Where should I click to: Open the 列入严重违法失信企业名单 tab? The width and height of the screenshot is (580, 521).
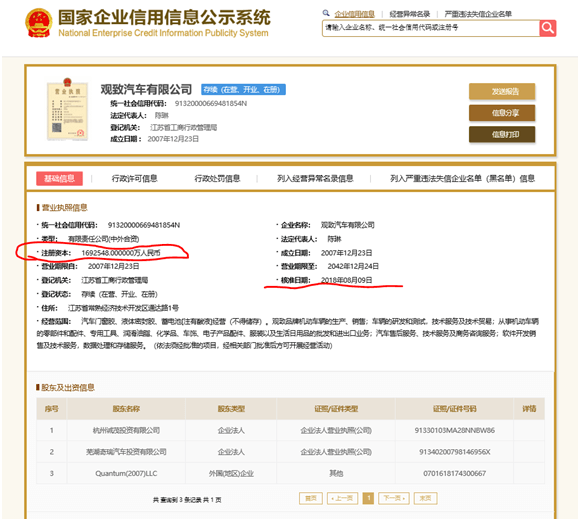point(462,178)
